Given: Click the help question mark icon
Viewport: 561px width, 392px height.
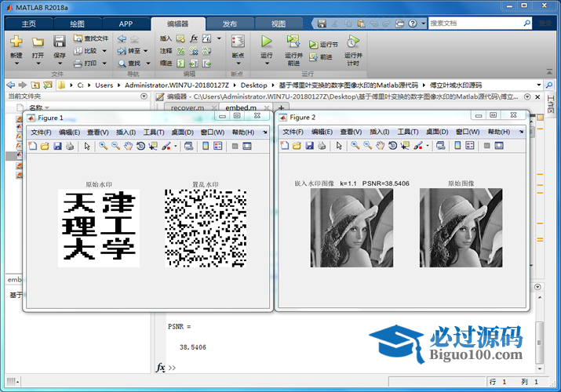Looking at the screenshot, I should coord(413,24).
